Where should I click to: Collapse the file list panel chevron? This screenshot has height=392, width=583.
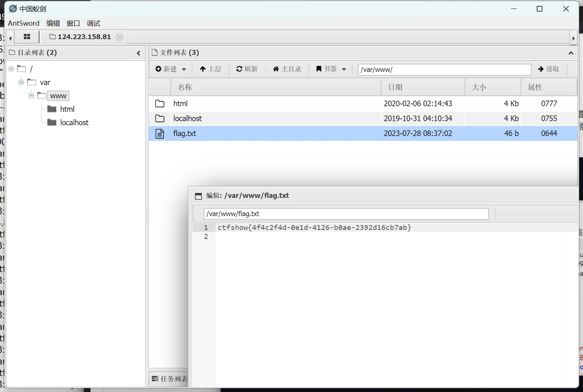coord(571,53)
